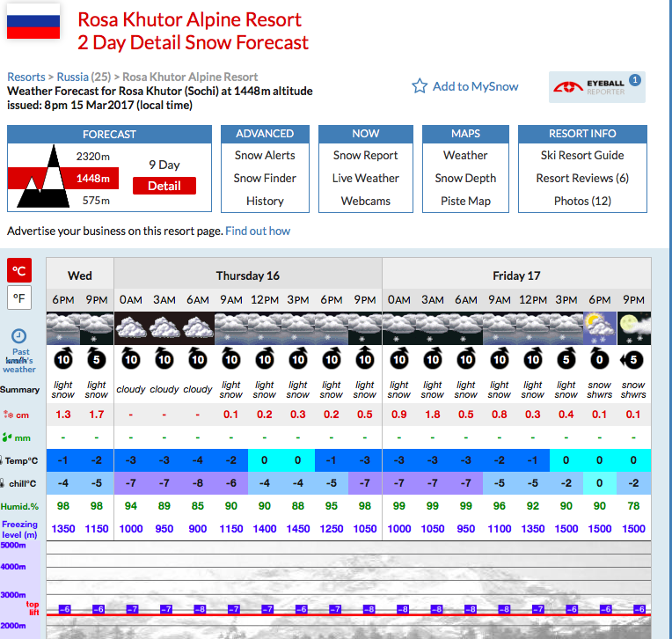Click the chill °C row label
The height and width of the screenshot is (639, 672).
[x=23, y=483]
